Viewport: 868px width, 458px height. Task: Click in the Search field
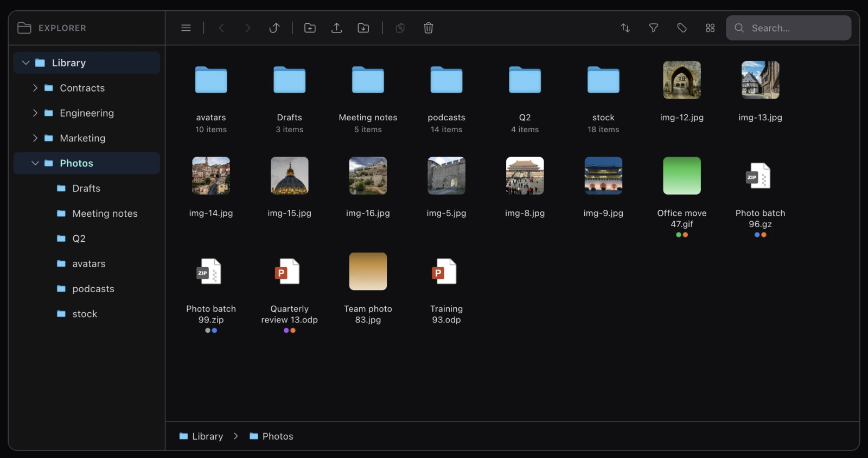(789, 28)
